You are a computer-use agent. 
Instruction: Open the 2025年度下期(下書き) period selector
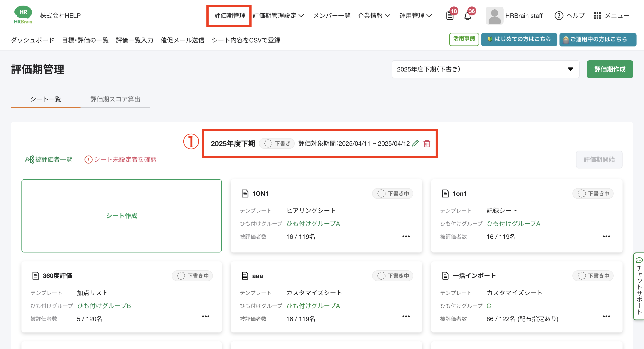[x=485, y=69]
